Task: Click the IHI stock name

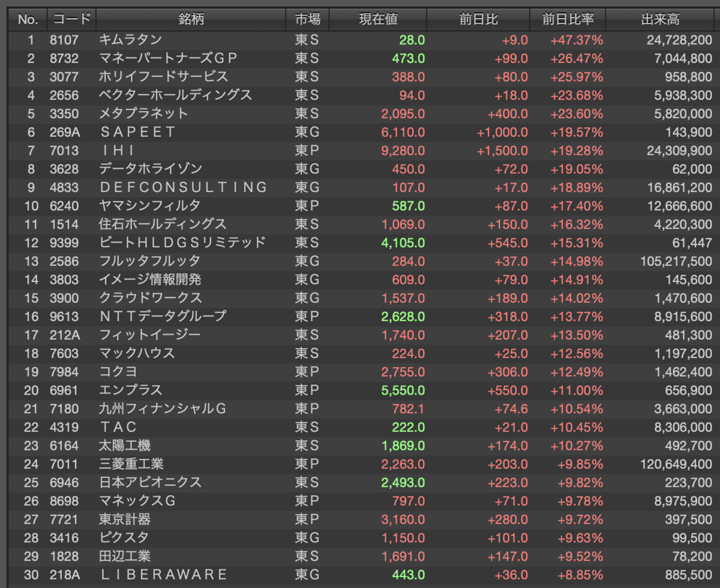Action: coord(118,151)
